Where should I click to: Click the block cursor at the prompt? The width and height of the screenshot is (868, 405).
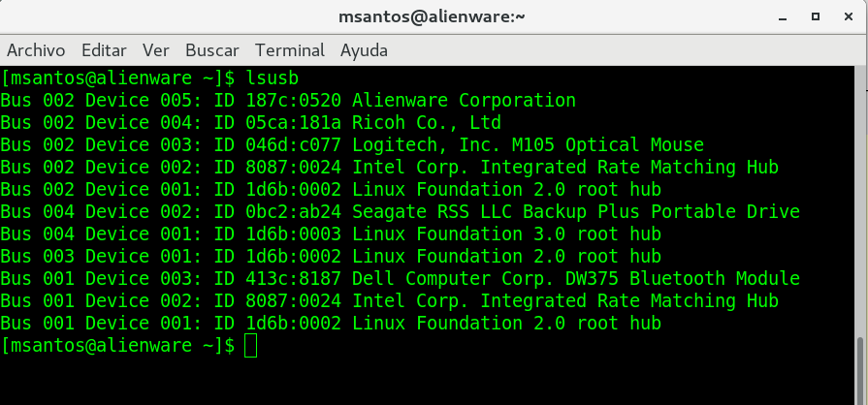pyautogui.click(x=251, y=346)
